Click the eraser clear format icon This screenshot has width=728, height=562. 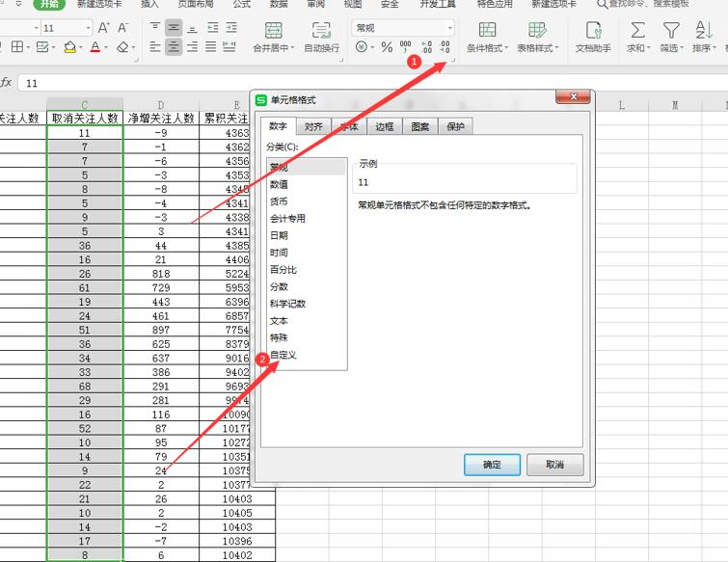(122, 46)
